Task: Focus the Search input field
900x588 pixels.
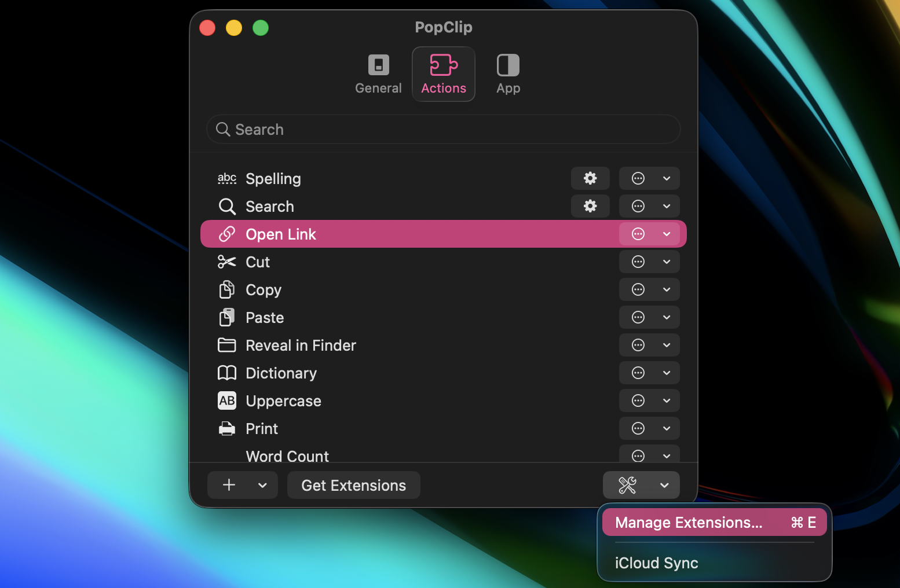Action: (x=444, y=129)
